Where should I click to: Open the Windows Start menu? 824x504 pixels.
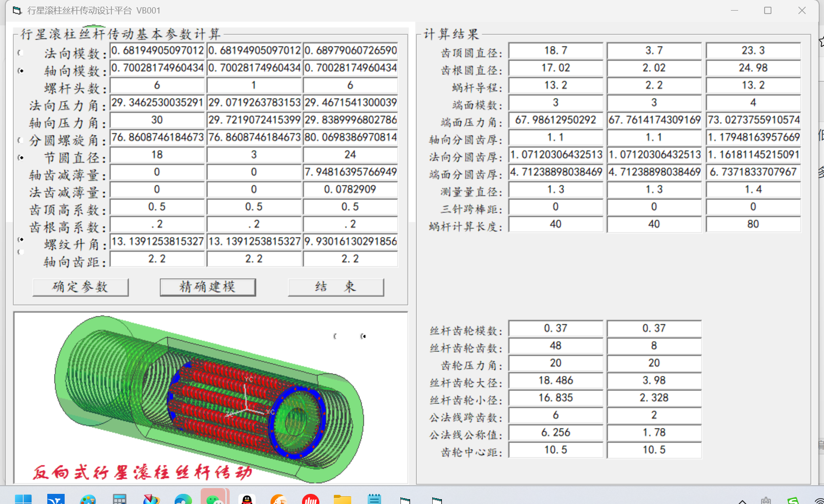pyautogui.click(x=23, y=499)
